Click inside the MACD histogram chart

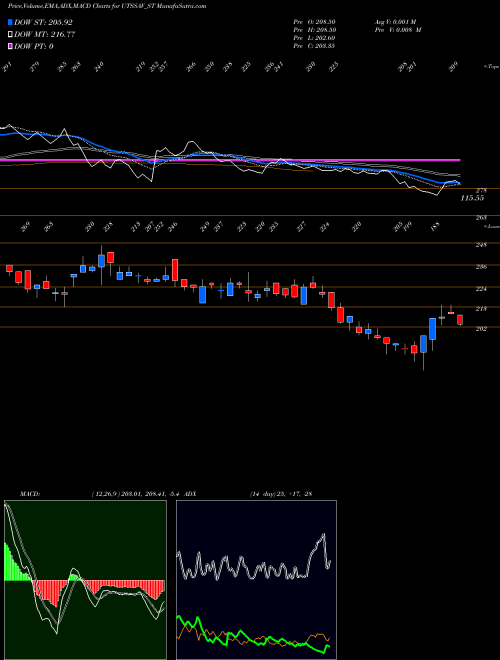tap(85, 580)
